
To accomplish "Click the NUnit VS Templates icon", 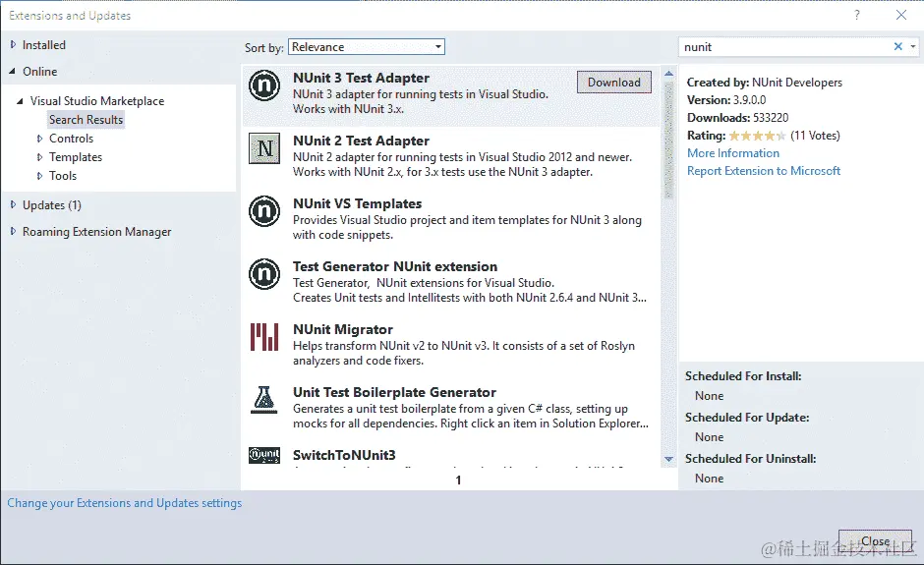I will coord(264,211).
